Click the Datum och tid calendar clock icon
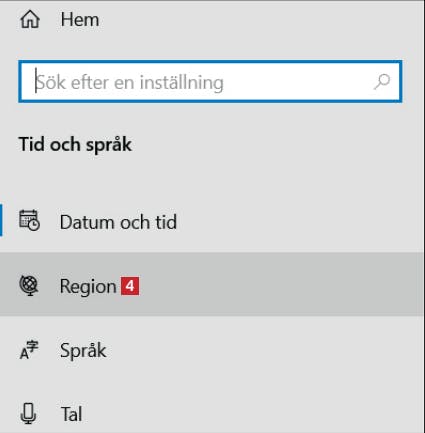 coord(29,220)
